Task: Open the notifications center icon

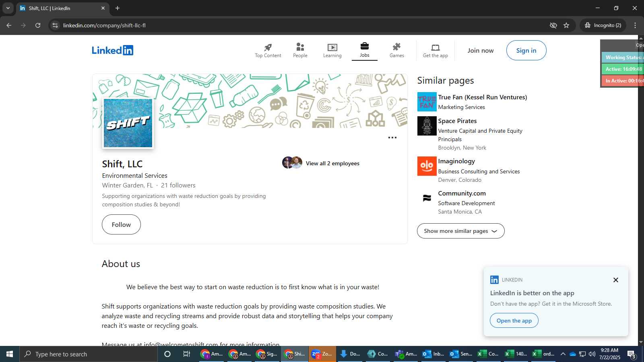Action: click(632, 354)
